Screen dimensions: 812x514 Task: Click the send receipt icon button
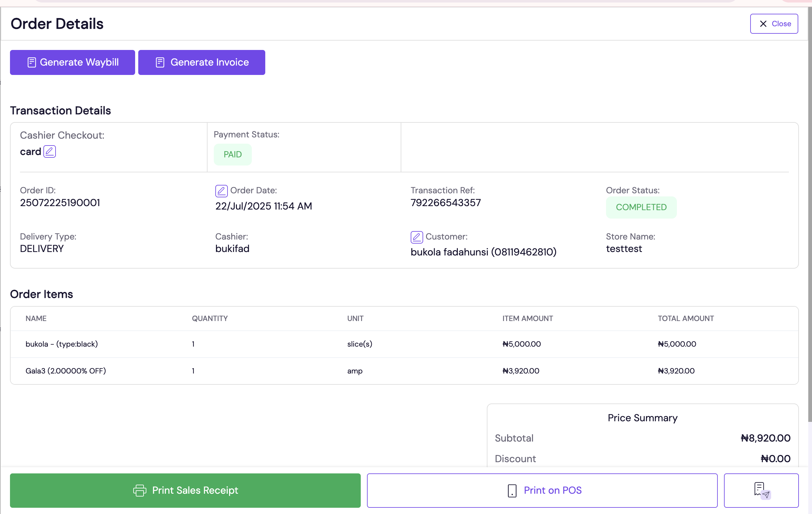click(761, 490)
